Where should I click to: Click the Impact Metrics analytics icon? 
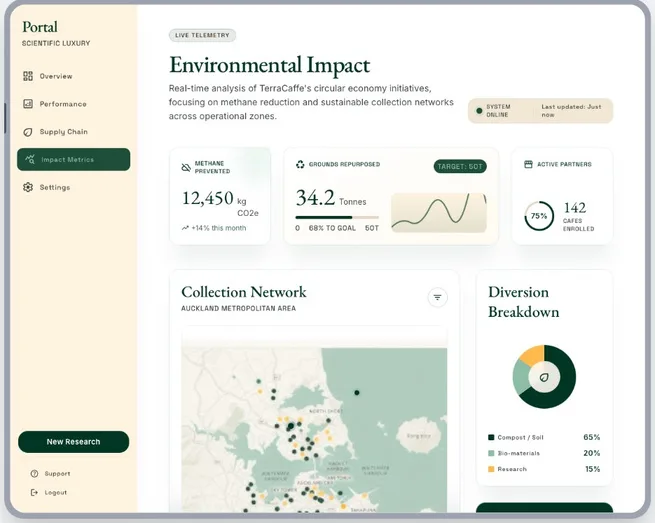tap(30, 159)
